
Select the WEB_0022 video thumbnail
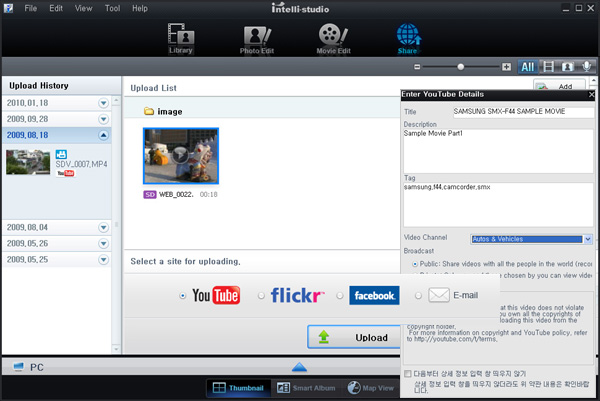[x=181, y=156]
